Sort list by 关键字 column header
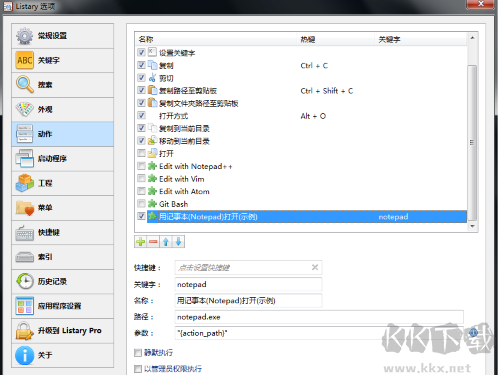The height and width of the screenshot is (375, 498). [x=421, y=39]
